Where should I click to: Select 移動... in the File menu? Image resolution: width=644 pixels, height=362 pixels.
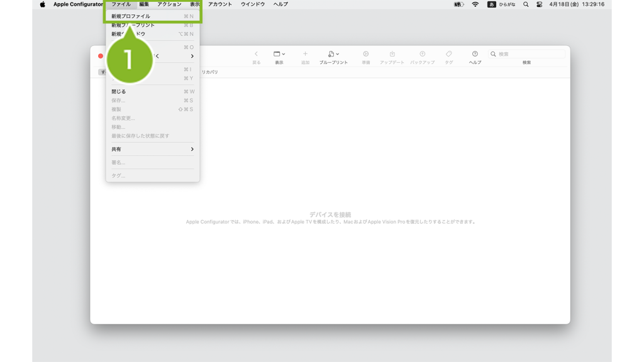[152, 127]
